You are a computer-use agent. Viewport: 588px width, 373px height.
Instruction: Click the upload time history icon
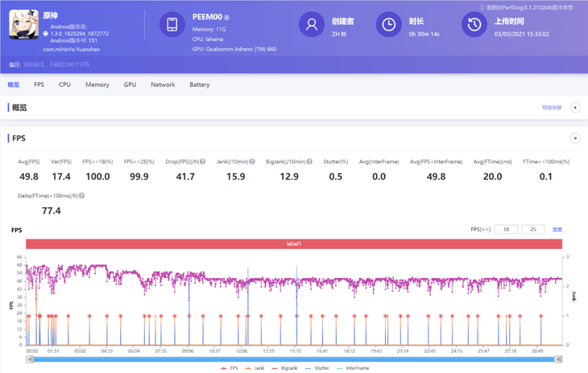pyautogui.click(x=474, y=25)
